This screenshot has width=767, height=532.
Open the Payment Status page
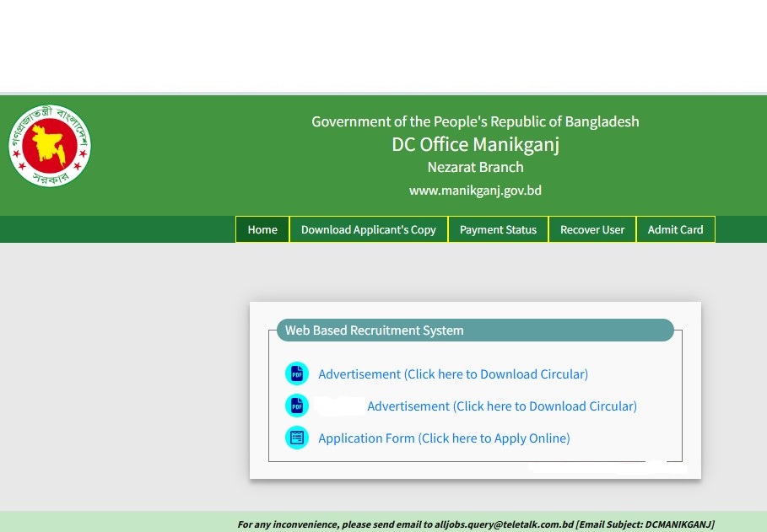pyautogui.click(x=498, y=229)
